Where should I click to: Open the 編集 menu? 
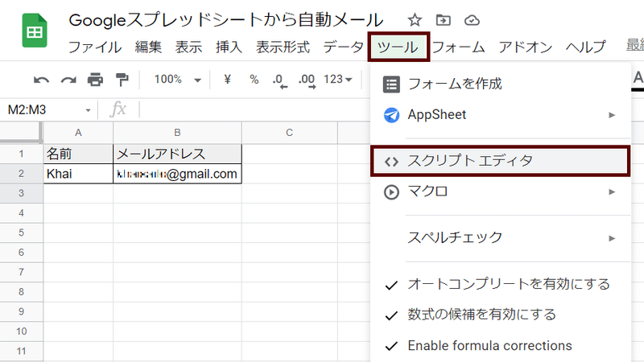148,47
